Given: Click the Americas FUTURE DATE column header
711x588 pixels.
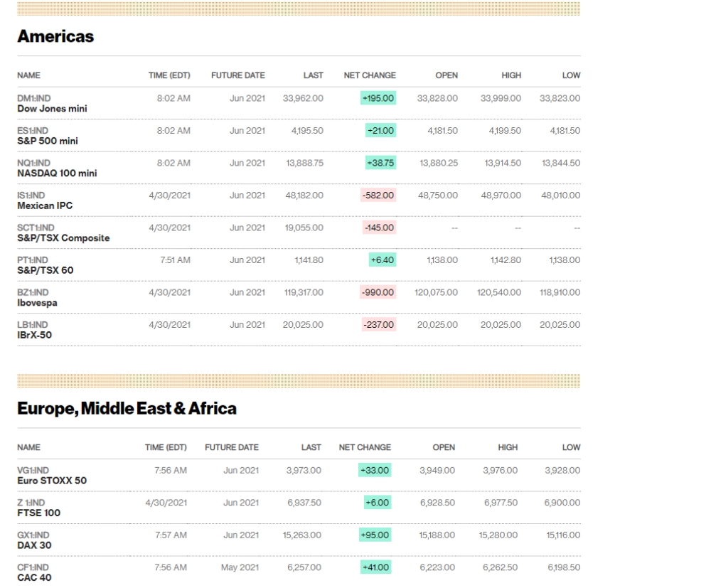Looking at the screenshot, I should click(x=238, y=75).
